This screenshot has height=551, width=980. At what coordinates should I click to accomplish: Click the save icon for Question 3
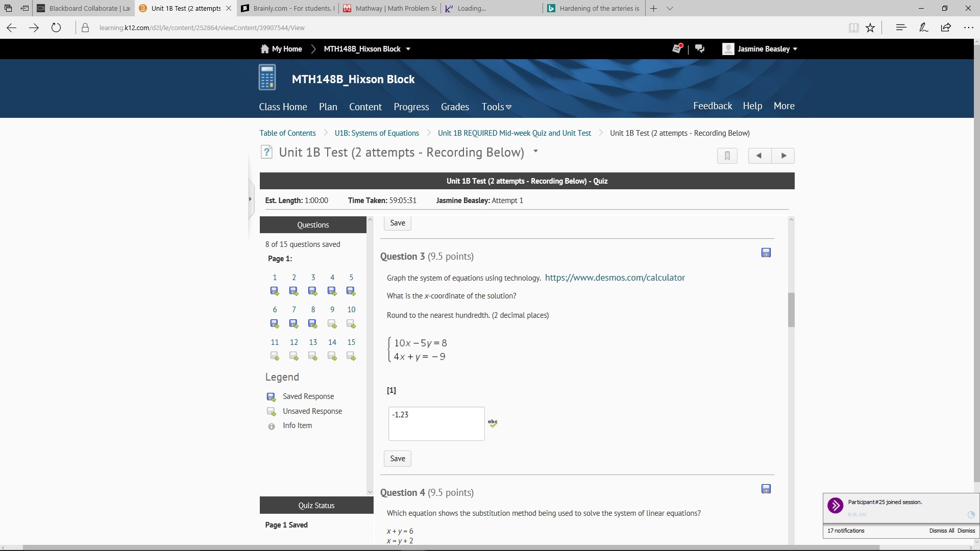[766, 253]
